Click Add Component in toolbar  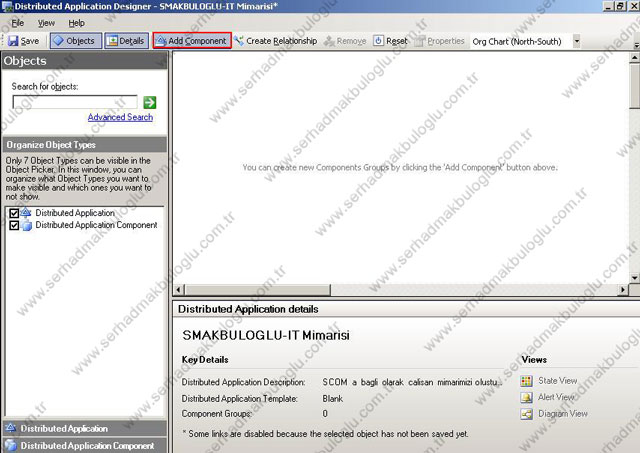click(x=192, y=41)
